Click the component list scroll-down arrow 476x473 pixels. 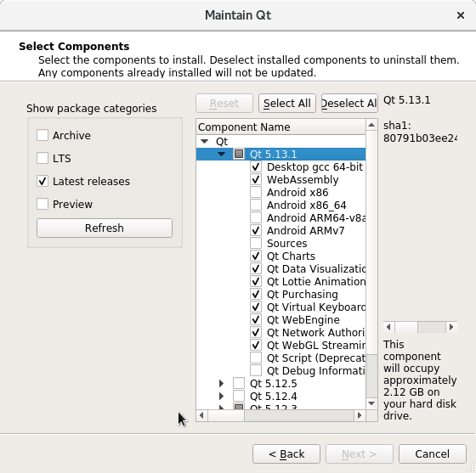tap(371, 403)
